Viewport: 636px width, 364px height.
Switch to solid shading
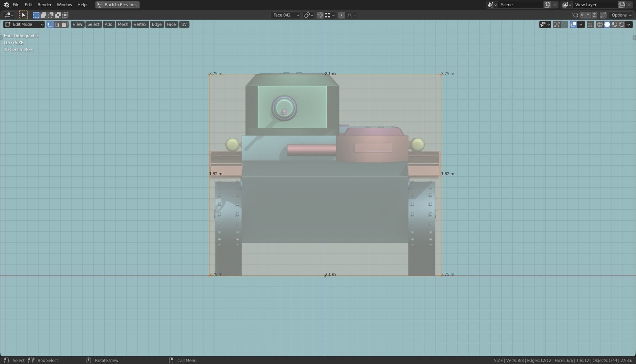click(x=607, y=24)
